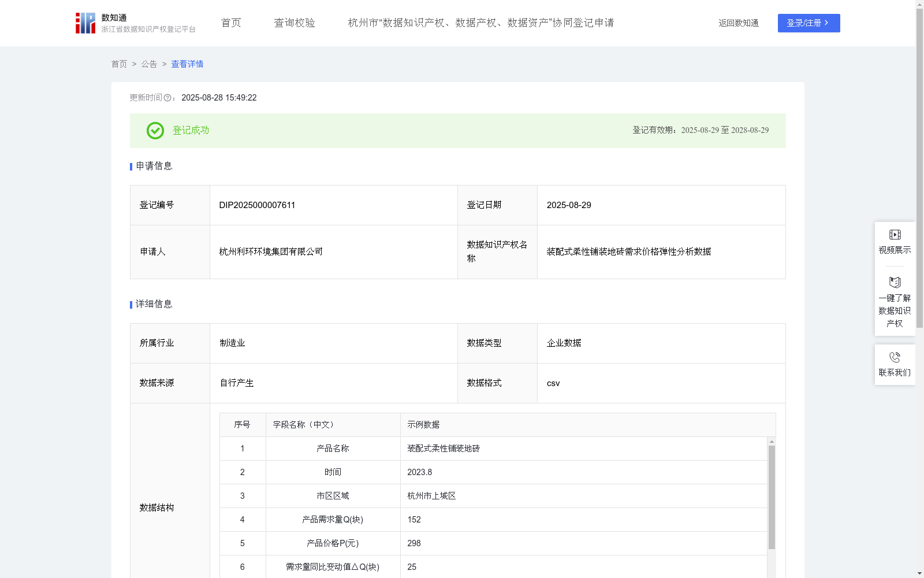Viewport: 924px width, 578px height.
Task: Click sample value 杭州市上城区
Action: (431, 496)
